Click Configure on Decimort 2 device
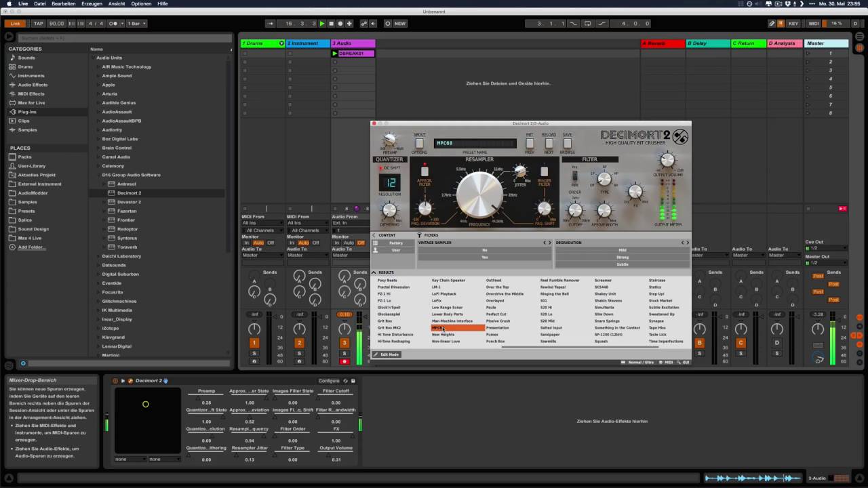 (329, 381)
